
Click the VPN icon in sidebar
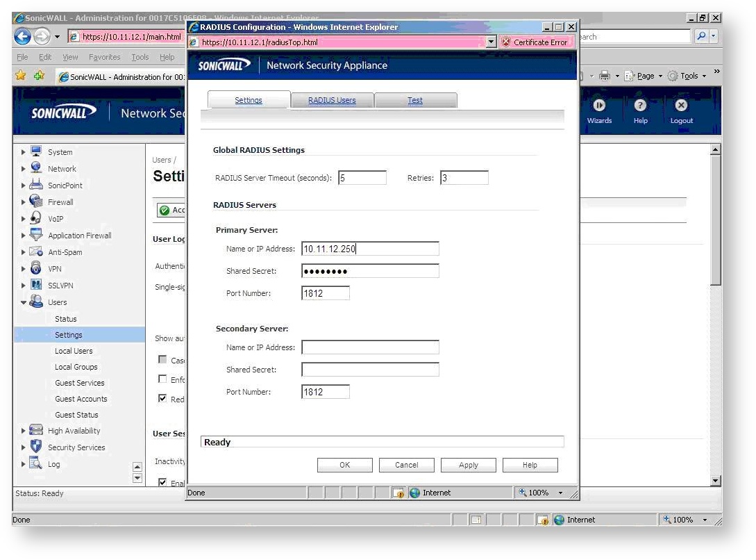tap(36, 268)
